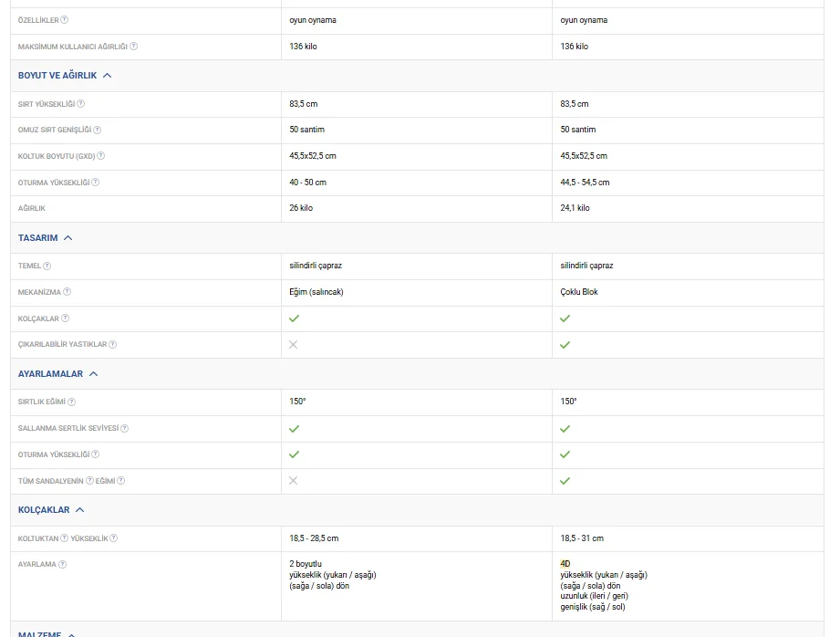Click help icon in AYARLAMA row

point(63,565)
